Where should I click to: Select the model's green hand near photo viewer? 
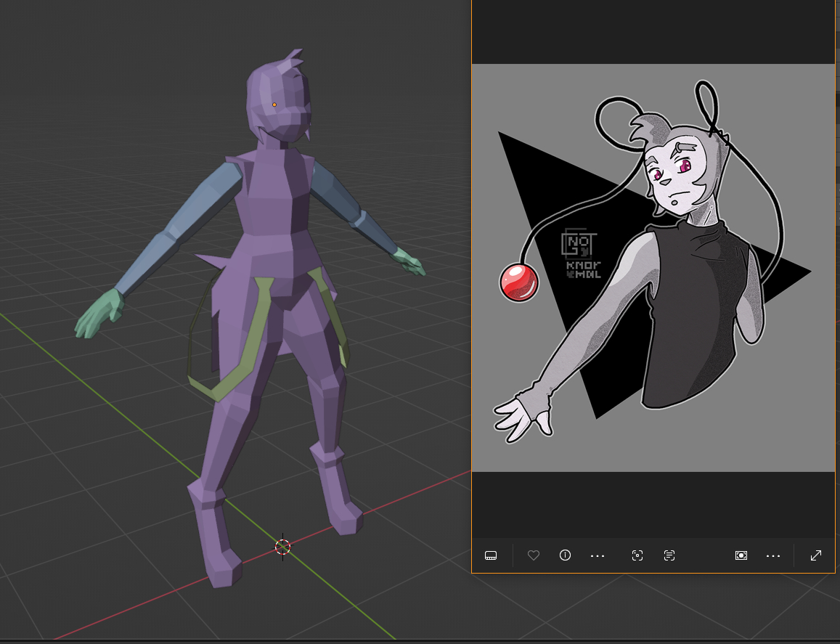pyautogui.click(x=409, y=261)
